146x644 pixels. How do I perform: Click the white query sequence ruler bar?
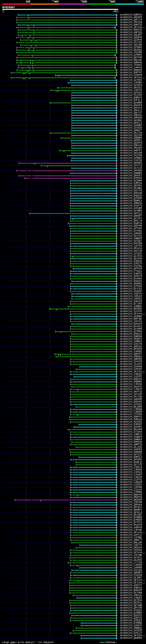click(60, 10)
